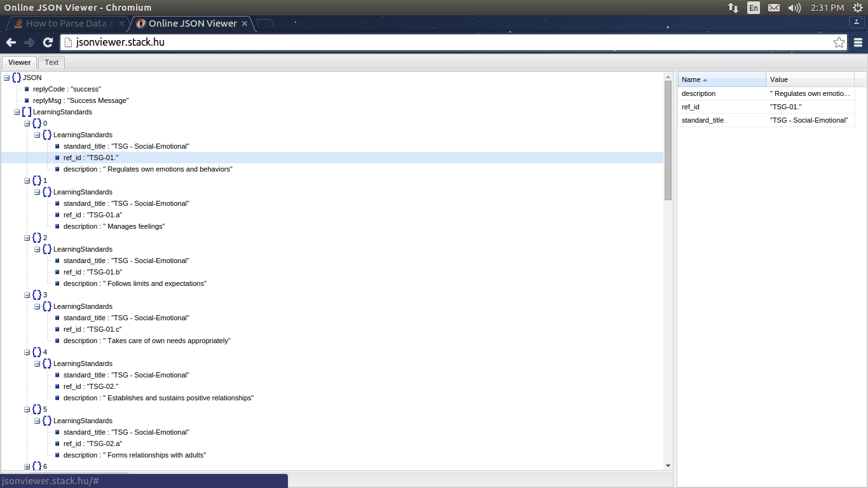Collapse the LearningStandards array node
The image size is (868, 488).
[x=17, y=112]
